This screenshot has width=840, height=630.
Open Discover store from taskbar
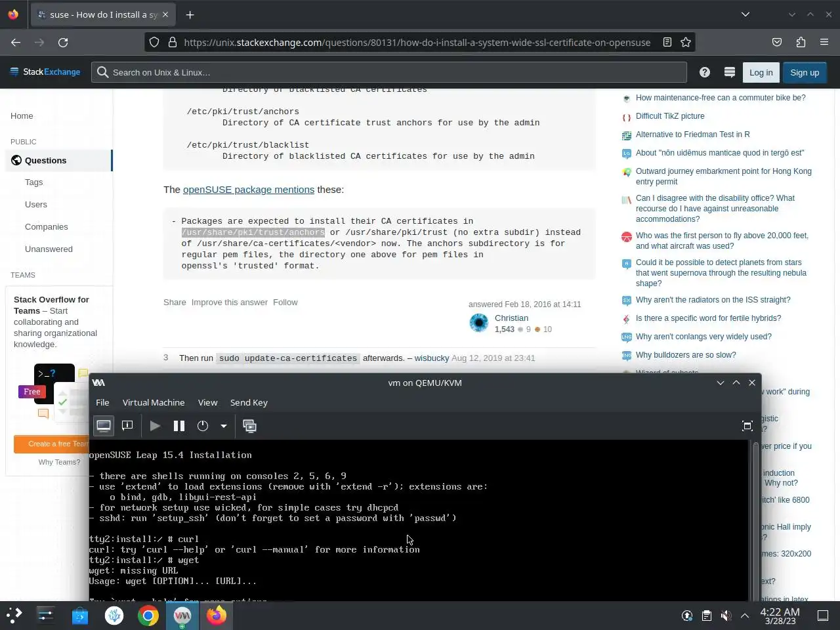pyautogui.click(x=80, y=616)
